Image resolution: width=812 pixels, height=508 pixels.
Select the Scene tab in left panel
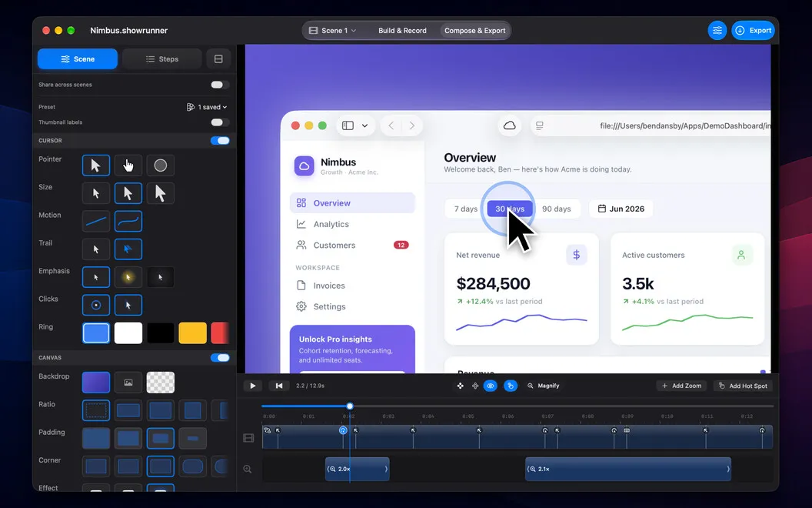pos(78,59)
